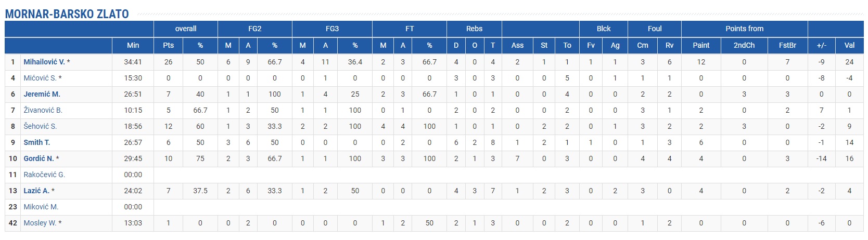This screenshot has width=868, height=240.
Task: Open Gordić N. player profile
Action: click(39, 158)
